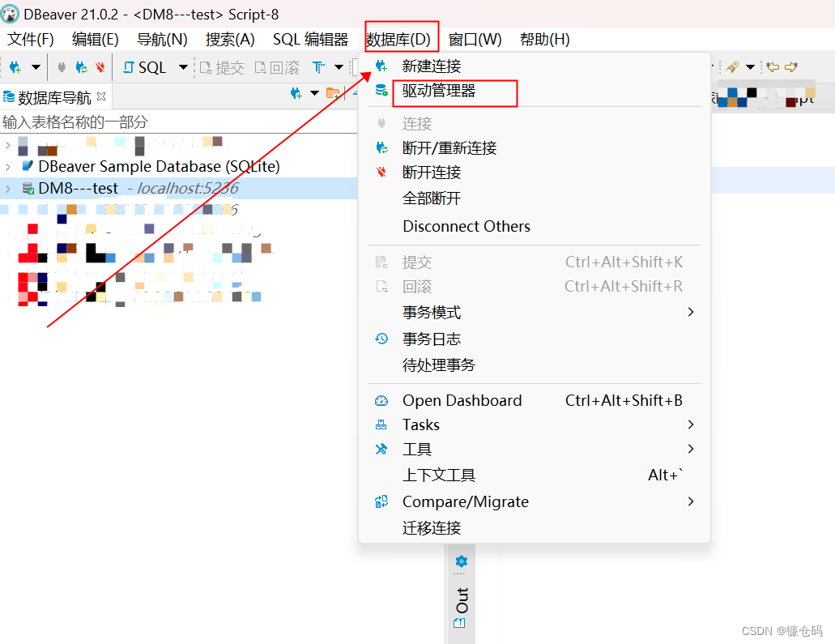The image size is (835, 644).
Task: Open dropdown next to toolbar new connection
Action: [36, 67]
